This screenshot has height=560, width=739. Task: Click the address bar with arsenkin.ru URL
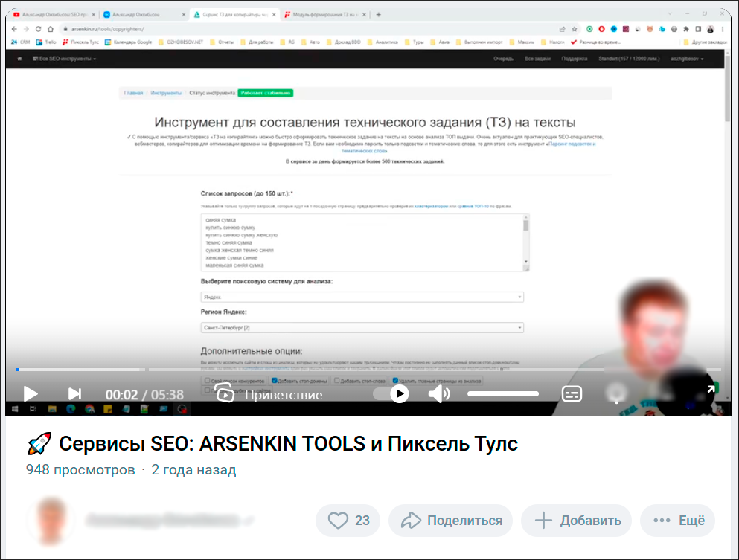[x=311, y=29]
